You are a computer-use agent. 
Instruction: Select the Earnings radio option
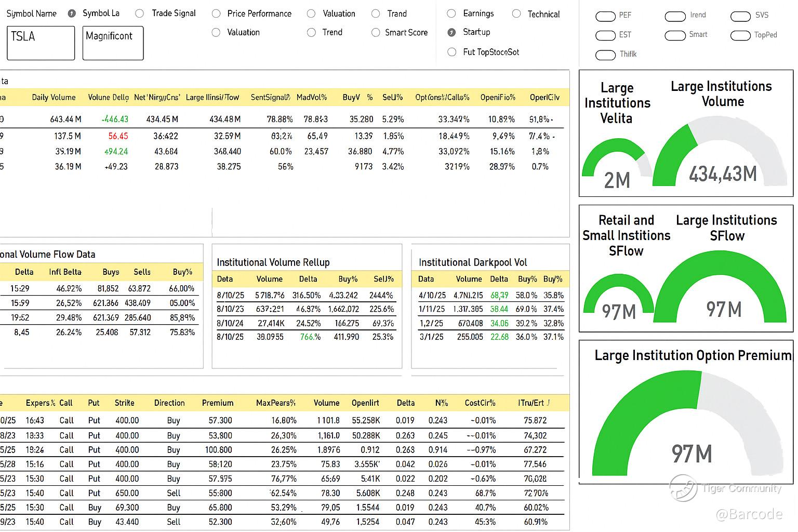click(x=451, y=14)
